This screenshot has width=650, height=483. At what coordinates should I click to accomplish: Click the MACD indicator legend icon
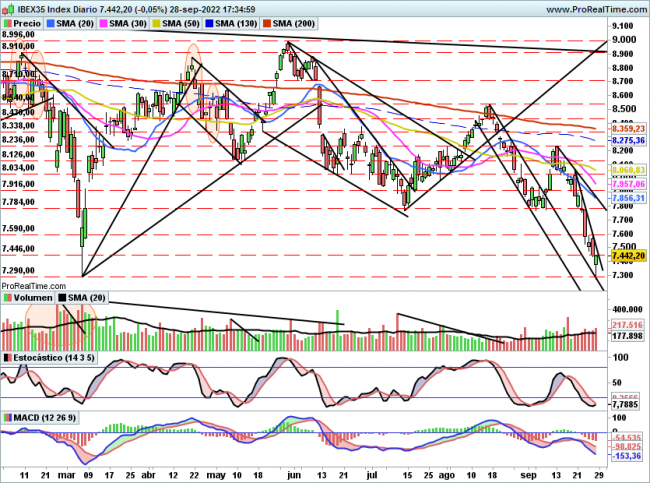coord(7,416)
